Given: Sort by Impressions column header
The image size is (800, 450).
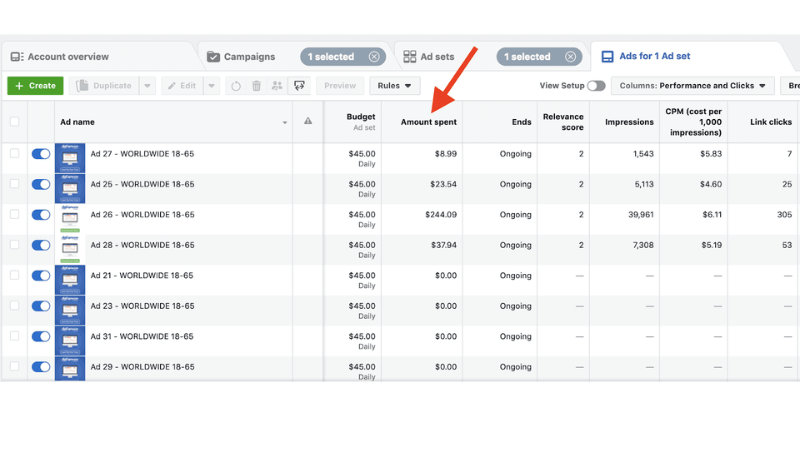Looking at the screenshot, I should click(629, 122).
